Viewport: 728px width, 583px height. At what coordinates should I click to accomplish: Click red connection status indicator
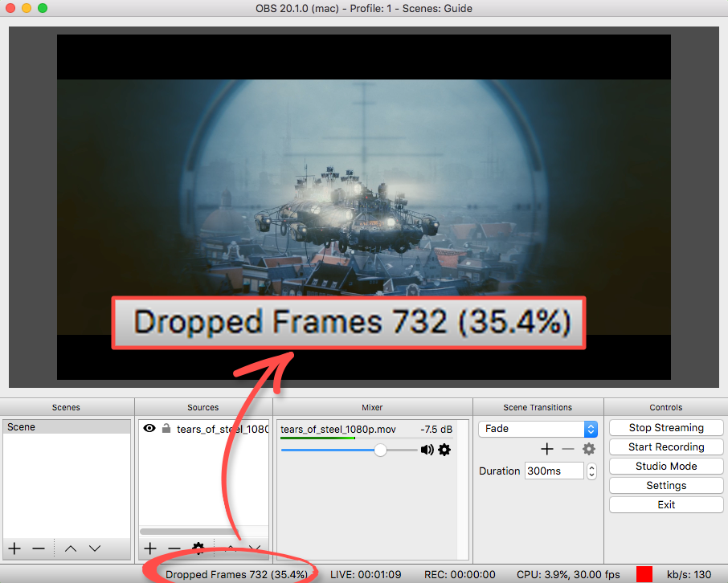click(x=644, y=574)
